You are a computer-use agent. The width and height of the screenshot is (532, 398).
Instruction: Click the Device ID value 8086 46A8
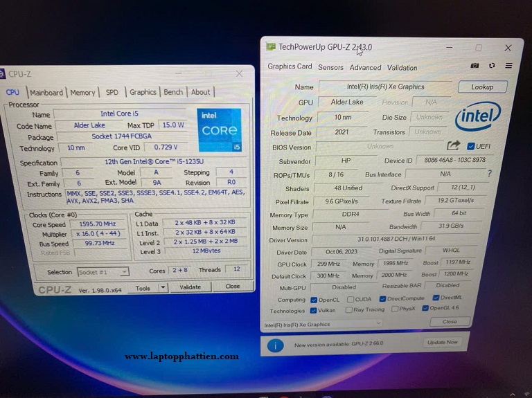click(454, 160)
